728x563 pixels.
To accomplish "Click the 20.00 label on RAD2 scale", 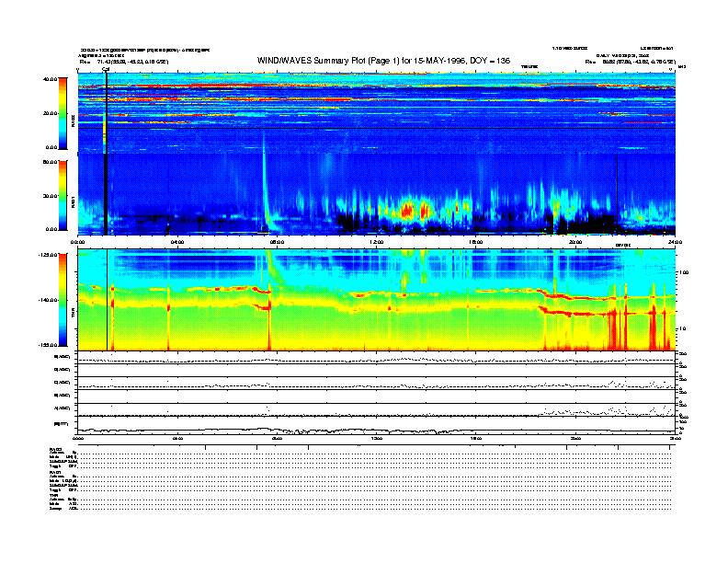I will [x=51, y=113].
